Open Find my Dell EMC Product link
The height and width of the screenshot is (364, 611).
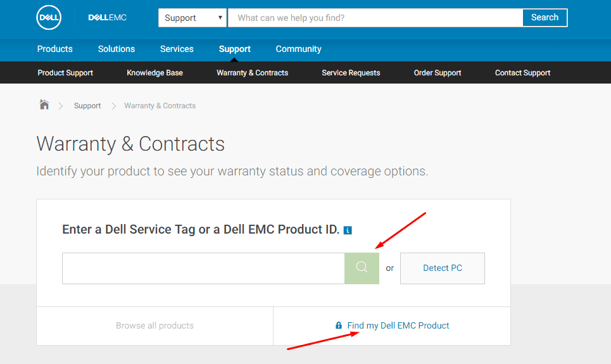point(398,325)
